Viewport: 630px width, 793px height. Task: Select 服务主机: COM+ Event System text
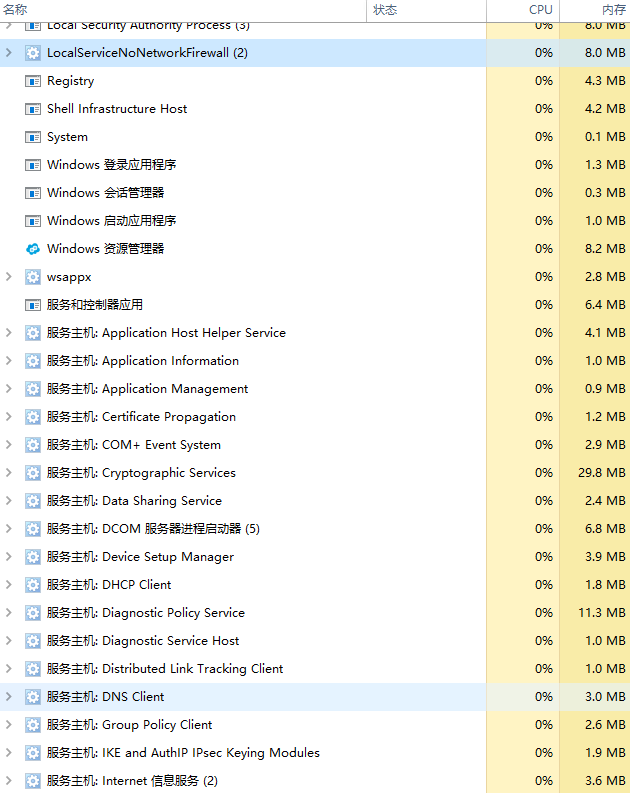click(x=133, y=445)
